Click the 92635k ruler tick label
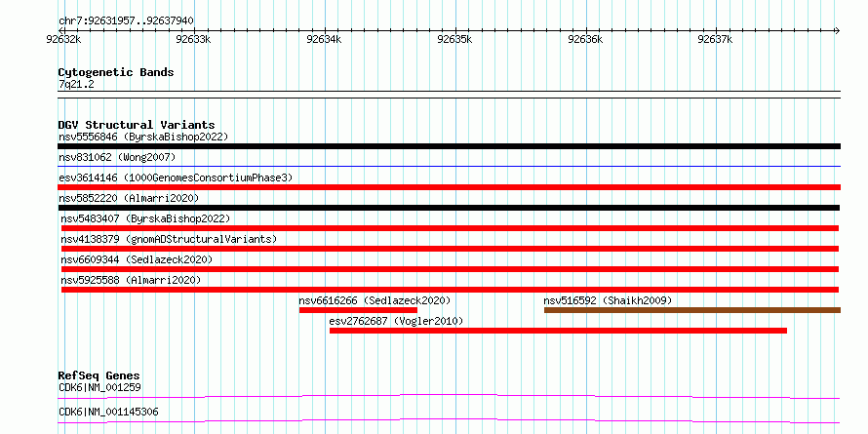868x434 pixels. click(x=454, y=40)
